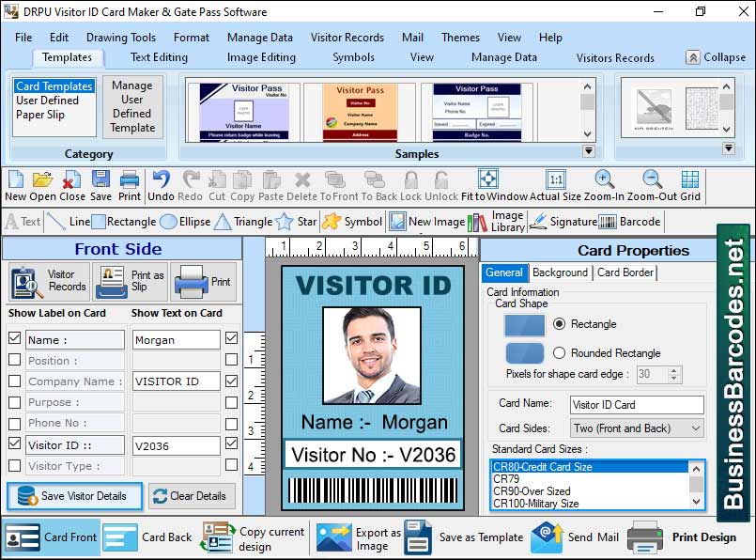Expand the Samples panel dropdown arrow

point(590,148)
